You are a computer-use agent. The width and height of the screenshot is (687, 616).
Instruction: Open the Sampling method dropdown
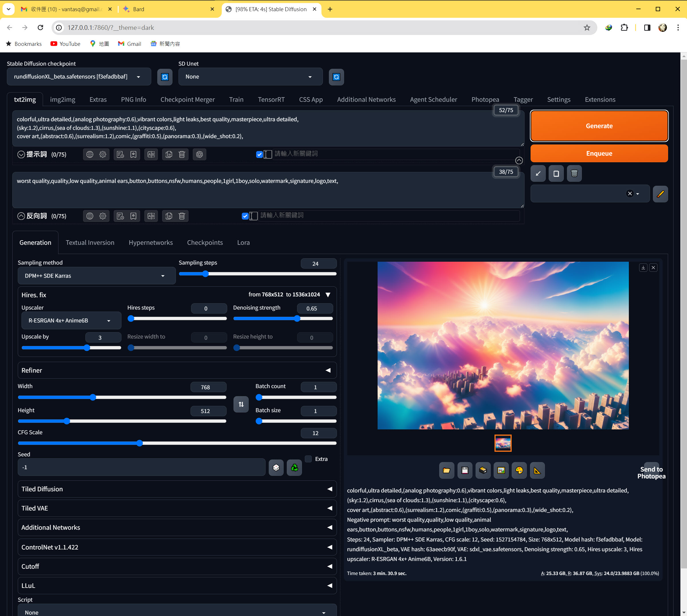click(96, 276)
